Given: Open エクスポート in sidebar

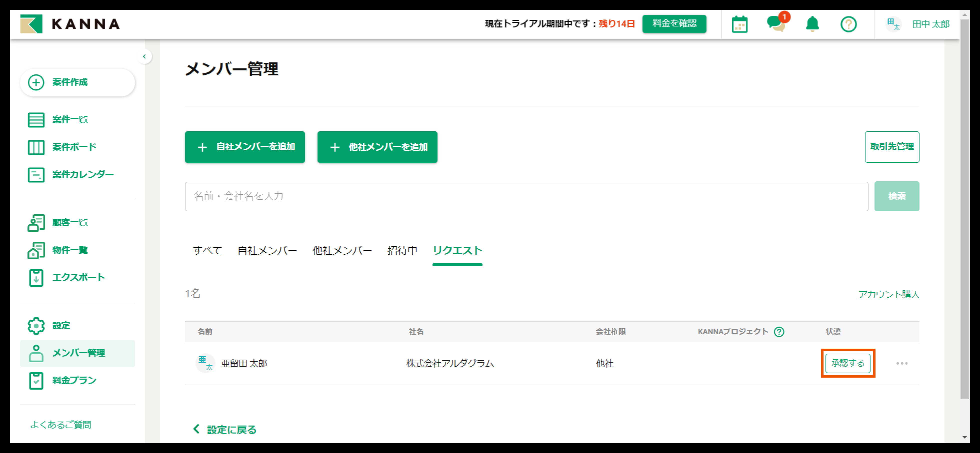Looking at the screenshot, I should coord(66,277).
